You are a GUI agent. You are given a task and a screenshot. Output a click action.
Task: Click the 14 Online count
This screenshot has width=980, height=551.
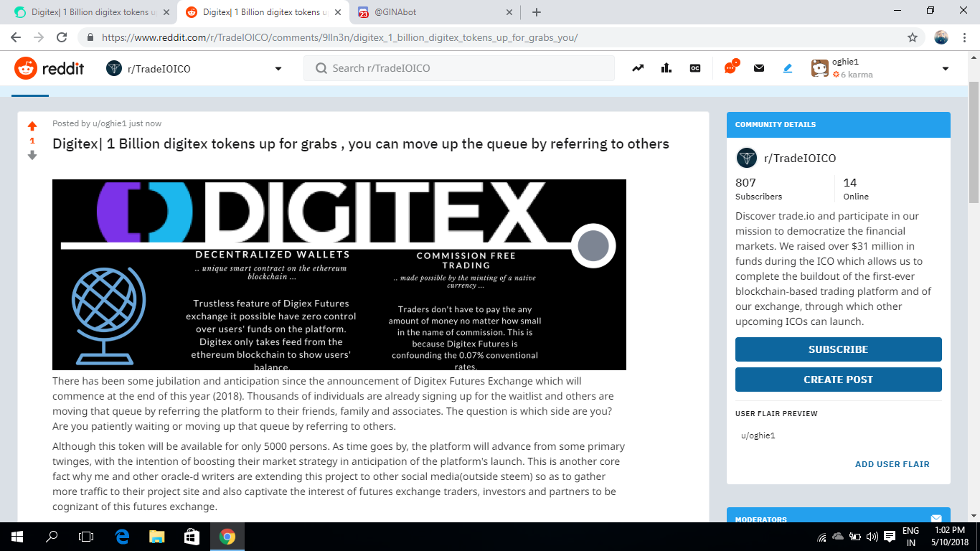(x=856, y=189)
